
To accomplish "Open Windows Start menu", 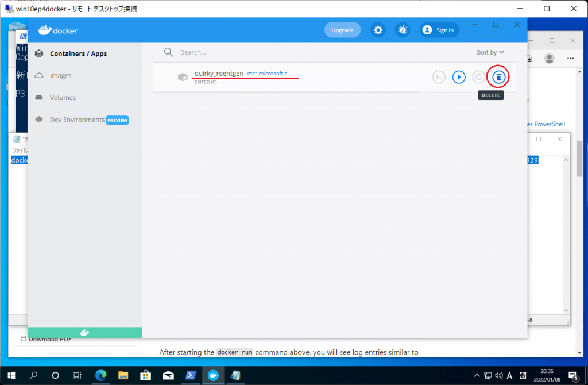I will click(x=11, y=375).
